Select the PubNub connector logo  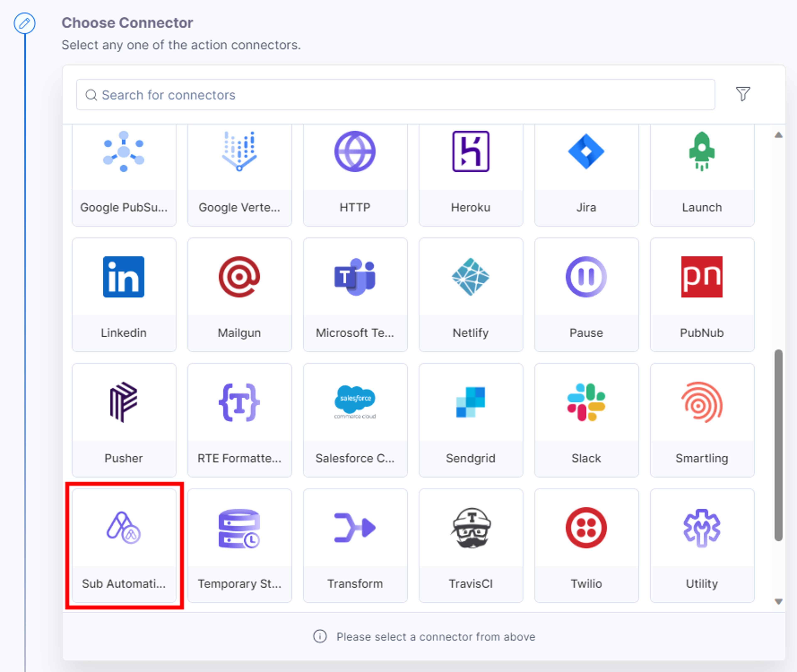[702, 277]
